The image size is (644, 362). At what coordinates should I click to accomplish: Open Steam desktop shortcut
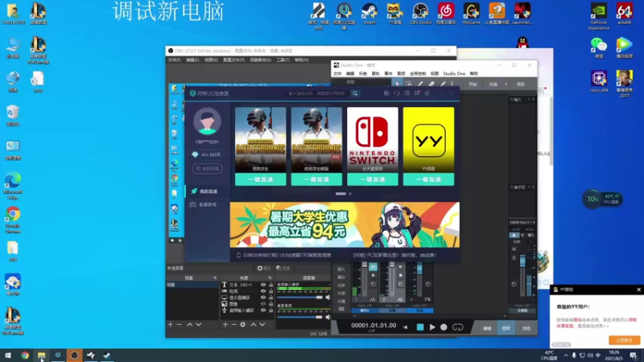[x=369, y=14]
